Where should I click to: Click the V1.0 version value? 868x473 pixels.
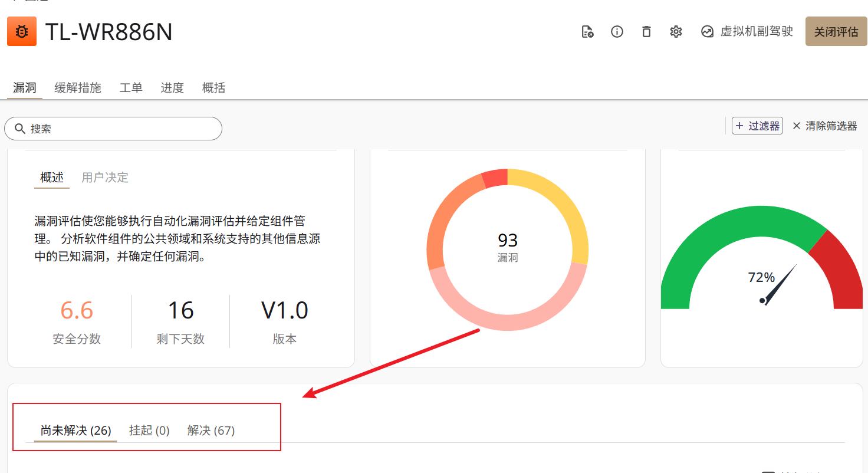285,310
